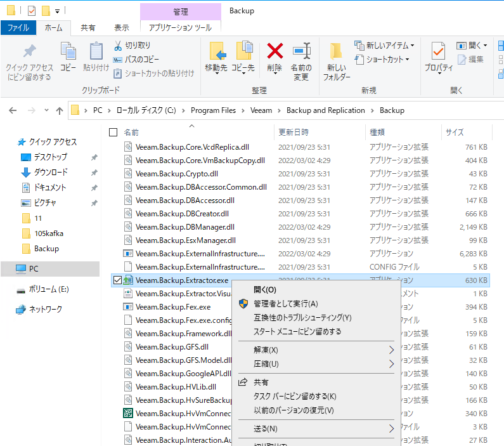Select Documents in the sidebar
This screenshot has width=504, height=446.
(x=50, y=187)
